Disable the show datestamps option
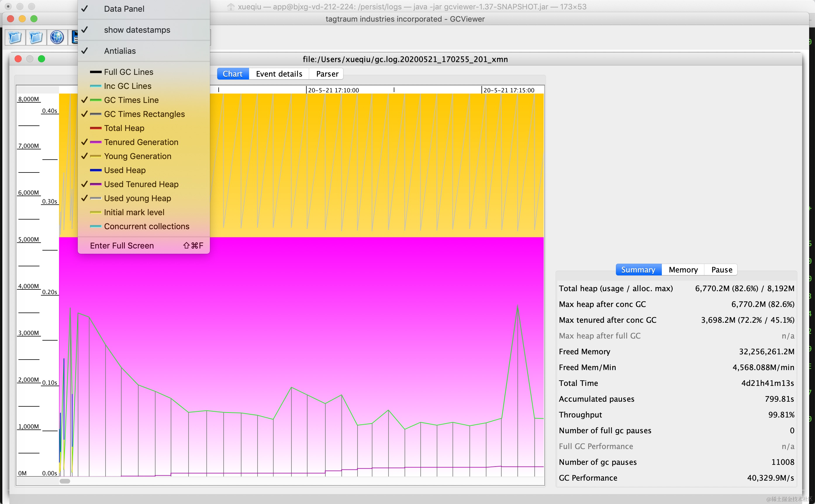This screenshot has height=504, width=815. pos(137,30)
